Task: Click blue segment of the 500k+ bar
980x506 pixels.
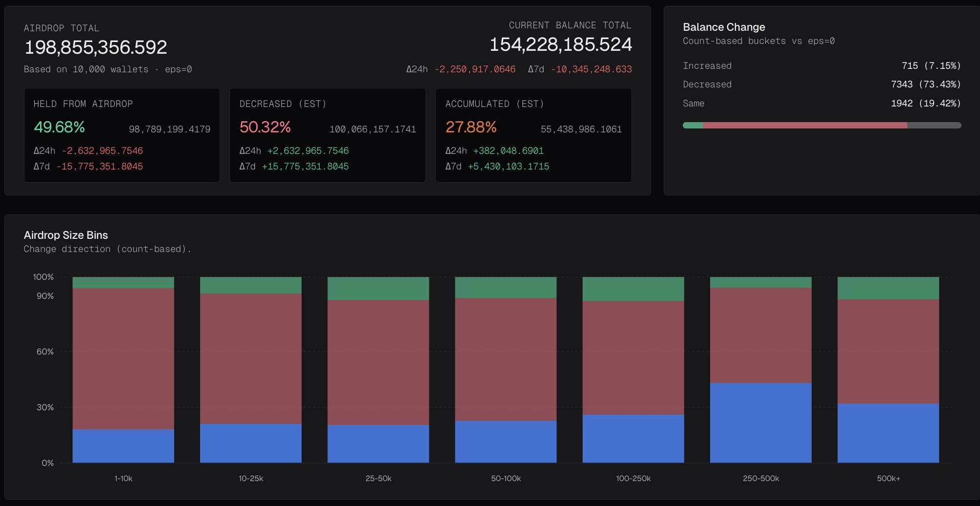Action: [x=888, y=433]
